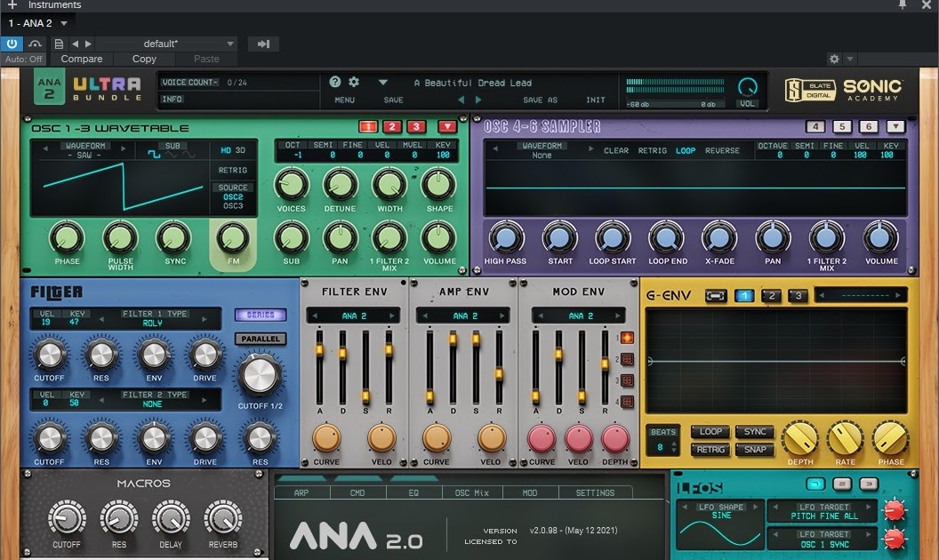The width and height of the screenshot is (939, 560).
Task: Click the host window settings gear
Action: tap(834, 59)
